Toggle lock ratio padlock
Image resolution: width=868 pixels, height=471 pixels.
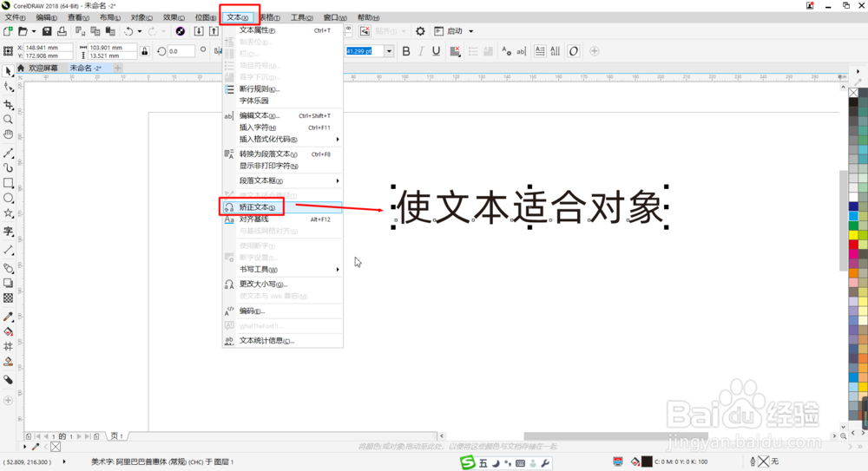point(145,51)
